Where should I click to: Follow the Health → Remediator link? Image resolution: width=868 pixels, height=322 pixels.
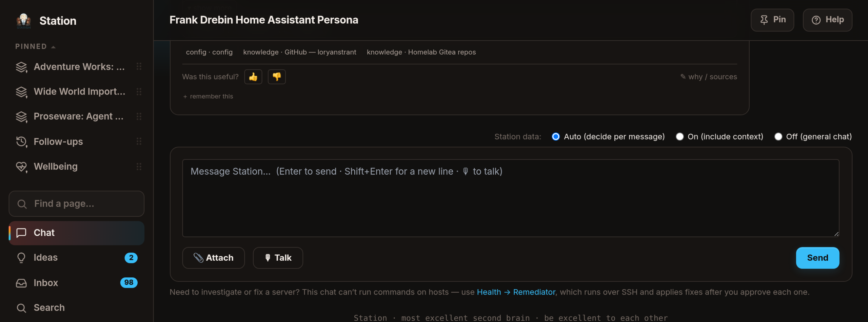(516, 292)
